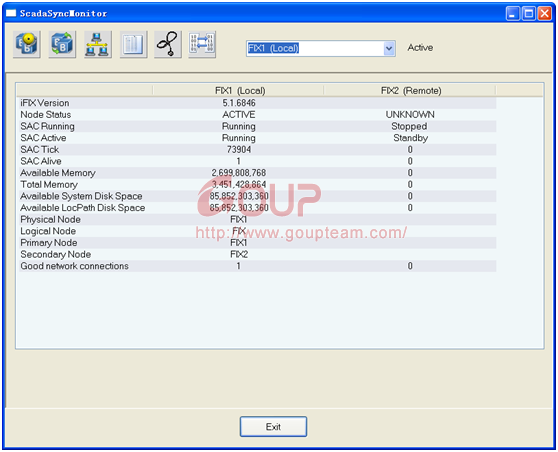Select the iFIX Version row label
This screenshot has height=452, width=558.
pos(45,103)
